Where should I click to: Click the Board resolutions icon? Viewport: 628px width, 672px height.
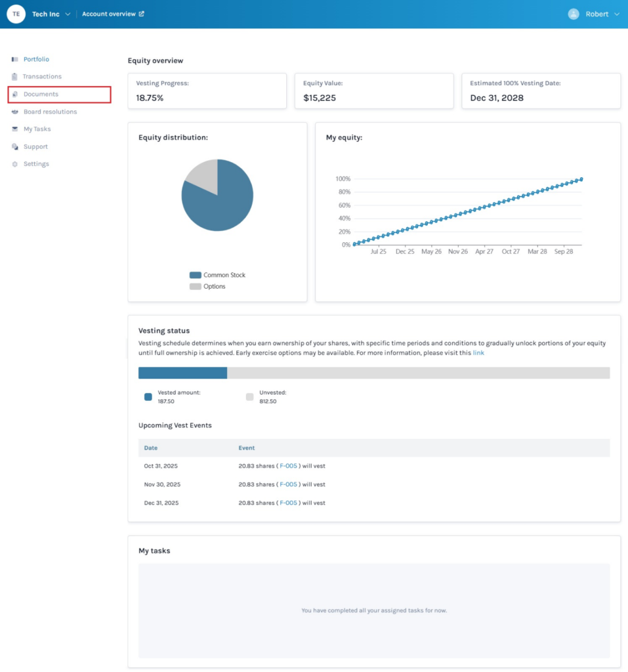[14, 112]
